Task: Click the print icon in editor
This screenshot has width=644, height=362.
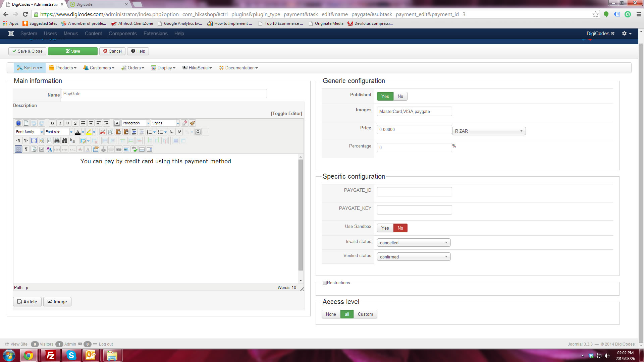Action: point(57,140)
